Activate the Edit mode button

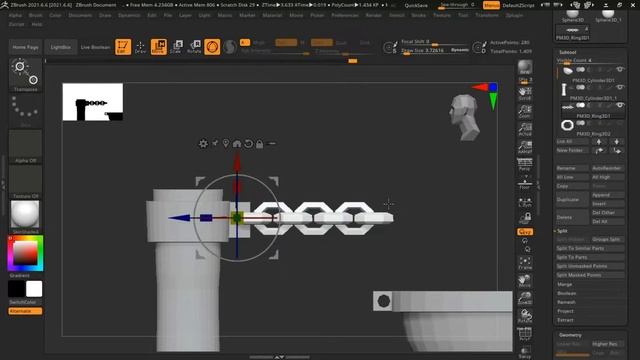(123, 47)
